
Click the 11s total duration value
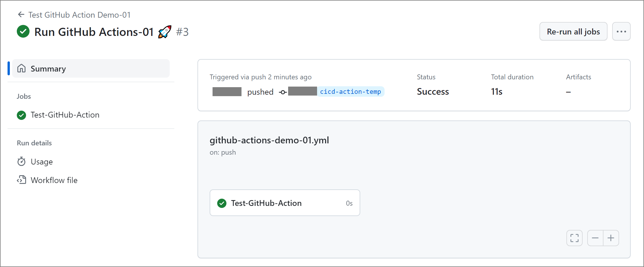[x=497, y=92]
